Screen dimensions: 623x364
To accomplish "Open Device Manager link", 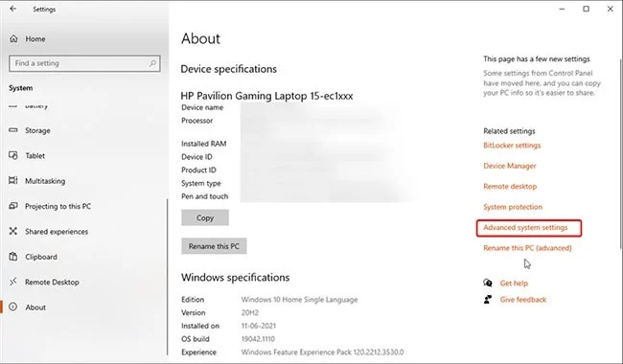I will [510, 166].
